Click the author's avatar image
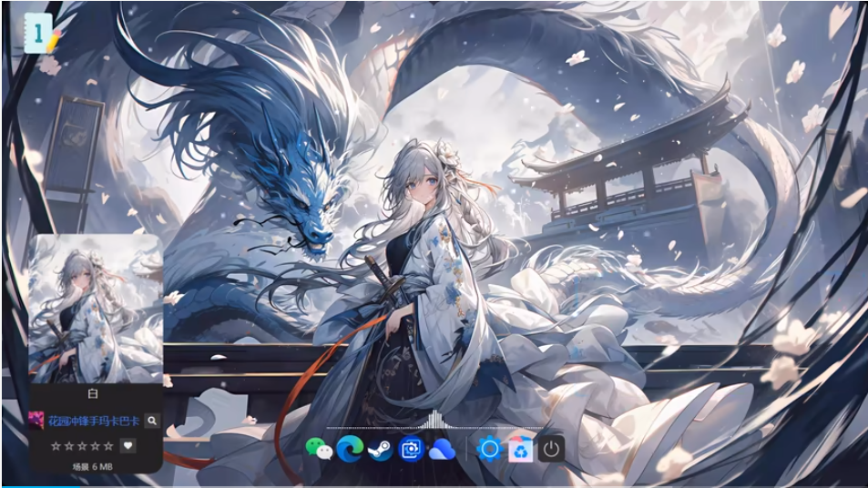Image resolution: width=868 pixels, height=488 pixels. point(36,421)
